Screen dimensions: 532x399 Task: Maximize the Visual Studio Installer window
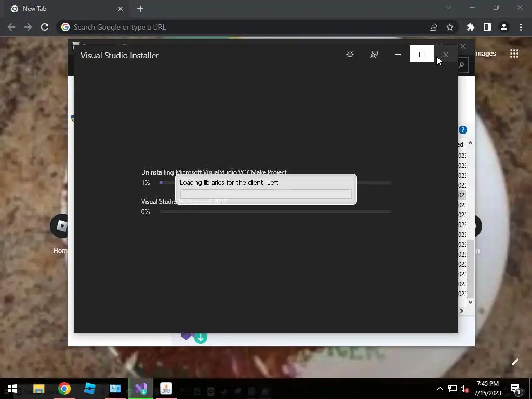pos(422,54)
